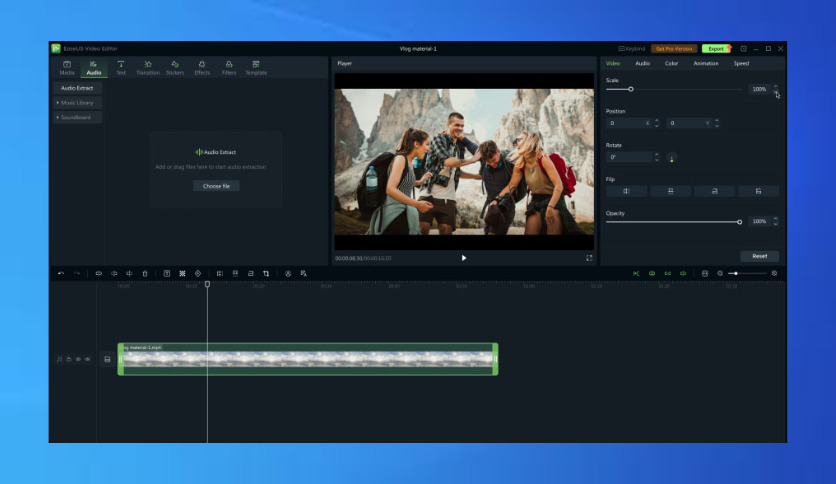Click the first Flip button (horizontal flip)
The image size is (836, 484).
tap(626, 191)
